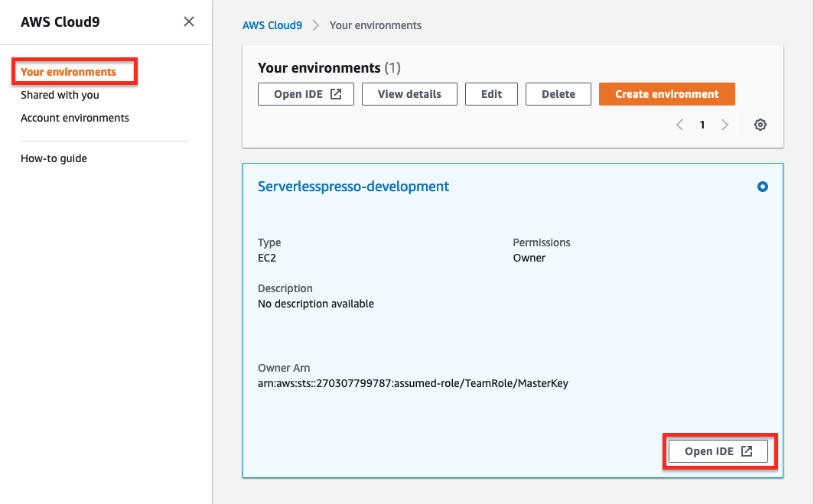Click the EC2 type value
The image size is (814, 504).
[x=267, y=258]
